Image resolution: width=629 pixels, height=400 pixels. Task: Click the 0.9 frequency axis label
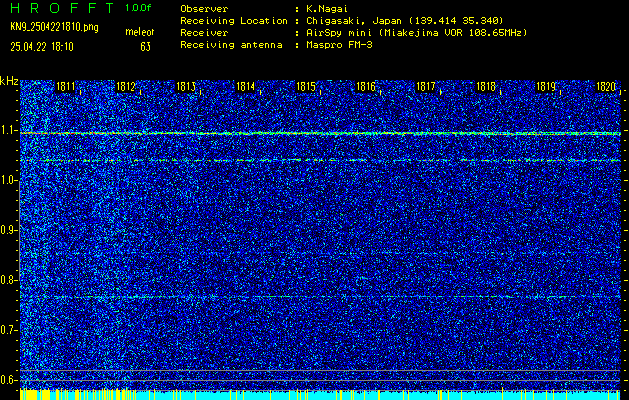tap(8, 230)
